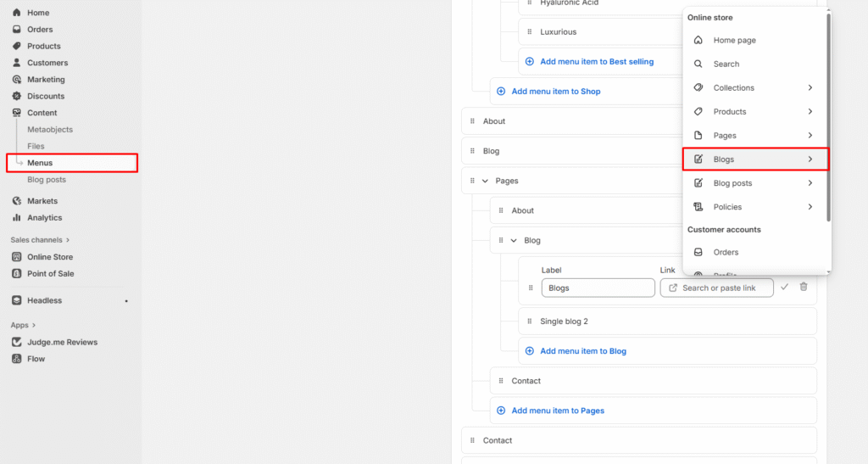Collapse the Pages menu item chevron
The width and height of the screenshot is (868, 464).
(486, 181)
